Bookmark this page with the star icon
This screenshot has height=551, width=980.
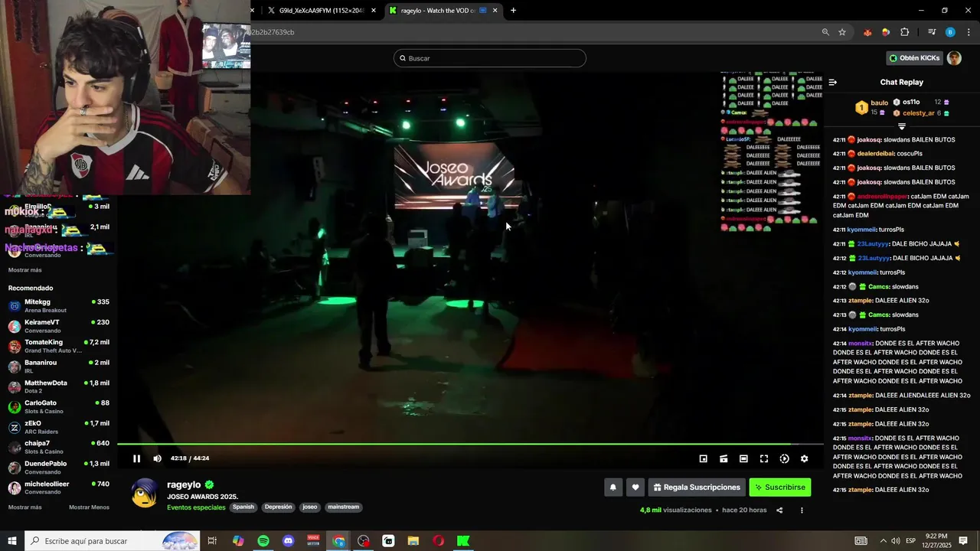pyautogui.click(x=842, y=32)
